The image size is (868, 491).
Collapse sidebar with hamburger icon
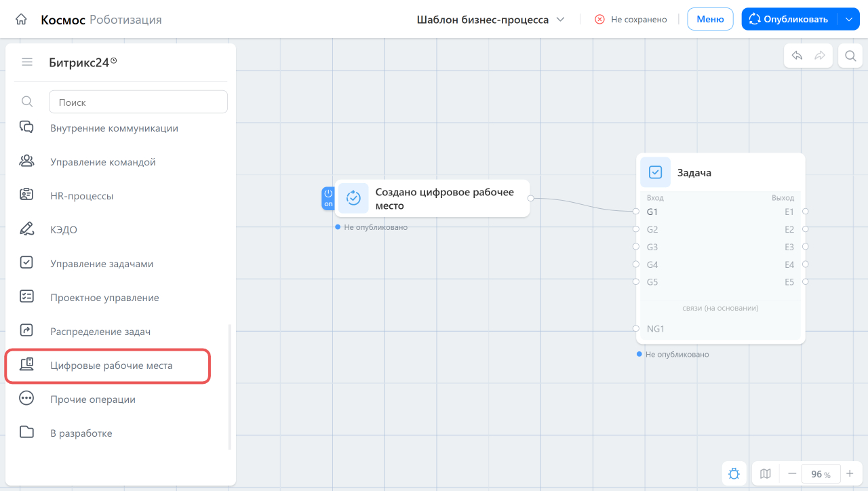27,62
